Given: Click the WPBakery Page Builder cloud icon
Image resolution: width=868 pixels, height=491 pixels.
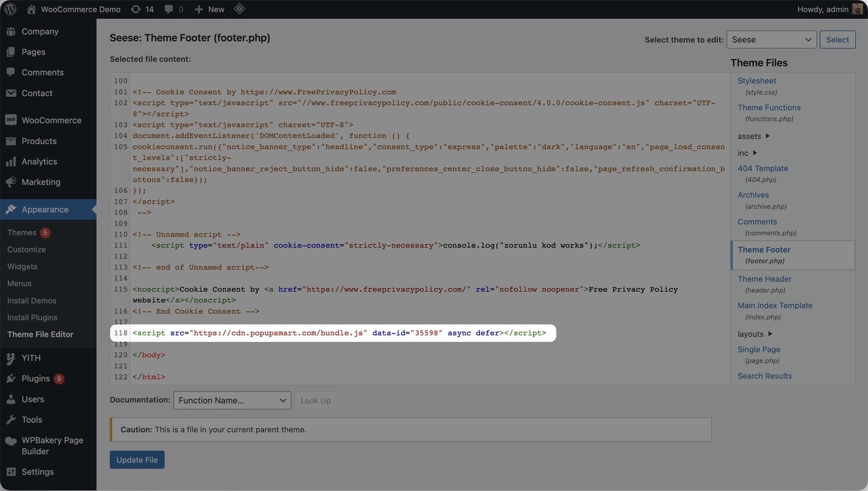Looking at the screenshot, I should coord(11,441).
